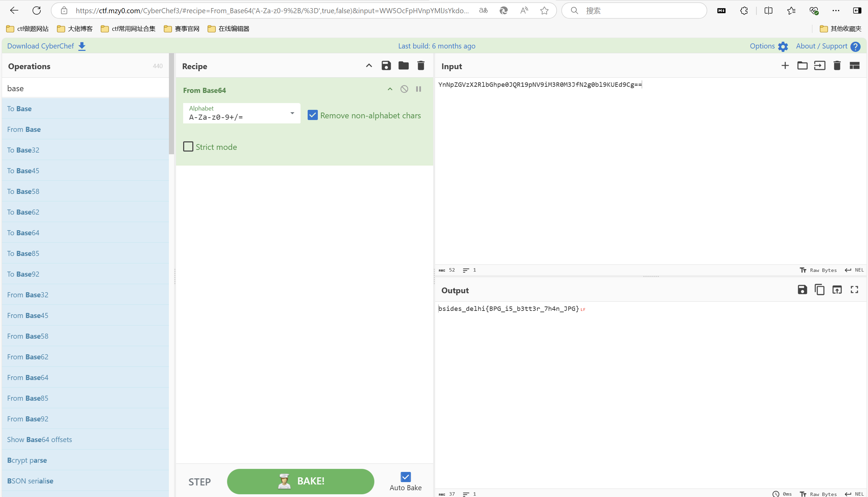
Task: Set breakpoint on From Base64 operation
Action: click(x=419, y=89)
